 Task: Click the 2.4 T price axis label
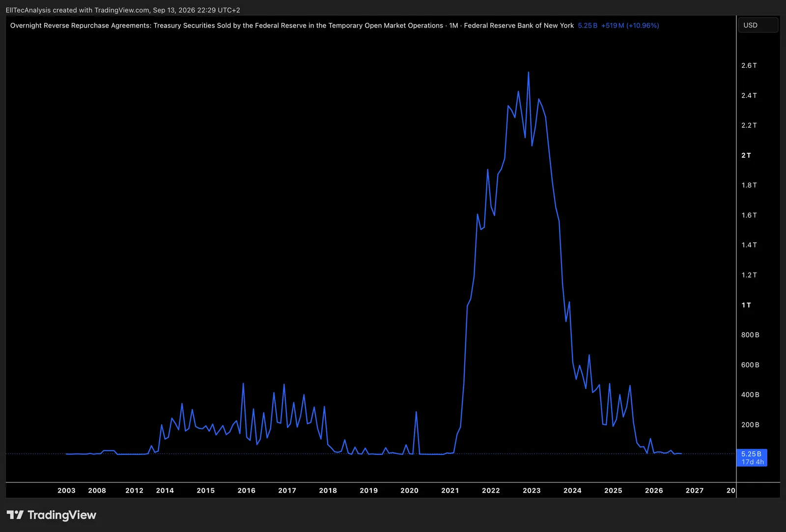tap(749, 95)
